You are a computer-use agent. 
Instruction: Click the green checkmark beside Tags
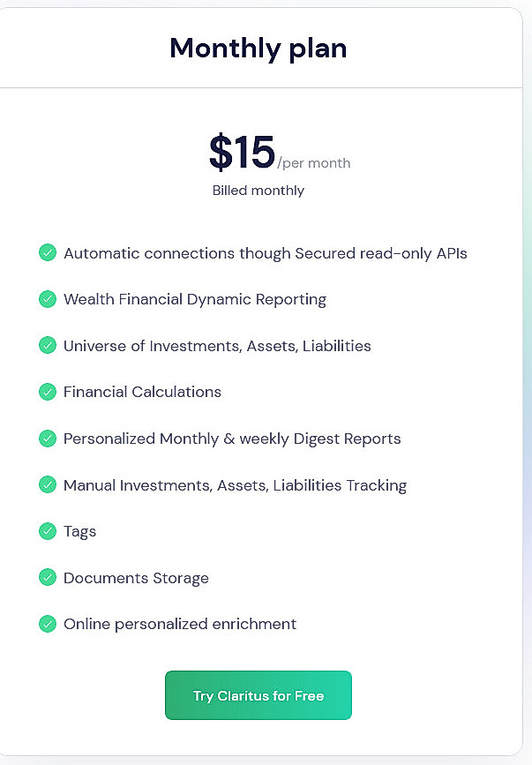[x=48, y=531]
